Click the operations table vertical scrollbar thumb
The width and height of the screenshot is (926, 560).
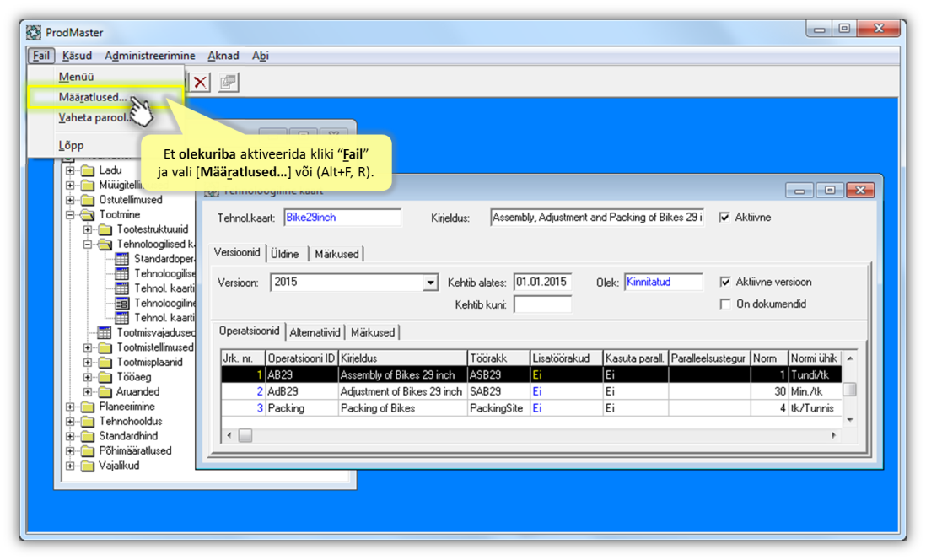click(850, 390)
